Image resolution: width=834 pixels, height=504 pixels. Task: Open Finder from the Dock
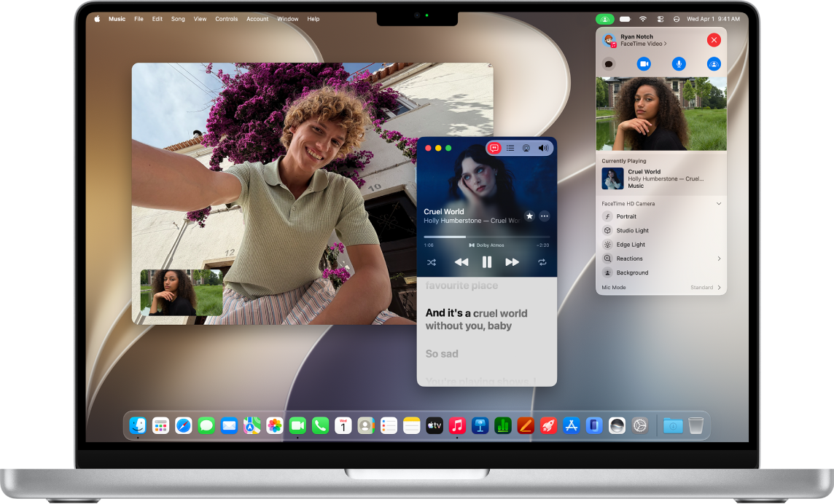tap(138, 425)
